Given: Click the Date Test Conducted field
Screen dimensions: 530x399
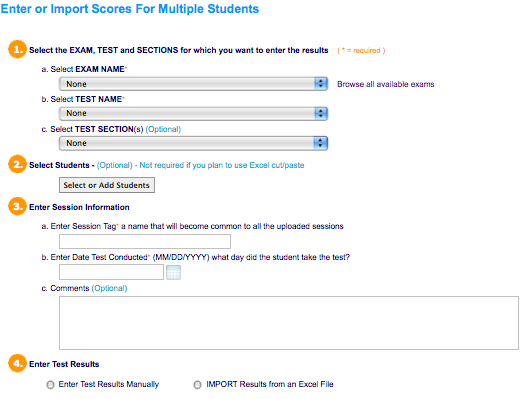Looking at the screenshot, I should click(112, 272).
